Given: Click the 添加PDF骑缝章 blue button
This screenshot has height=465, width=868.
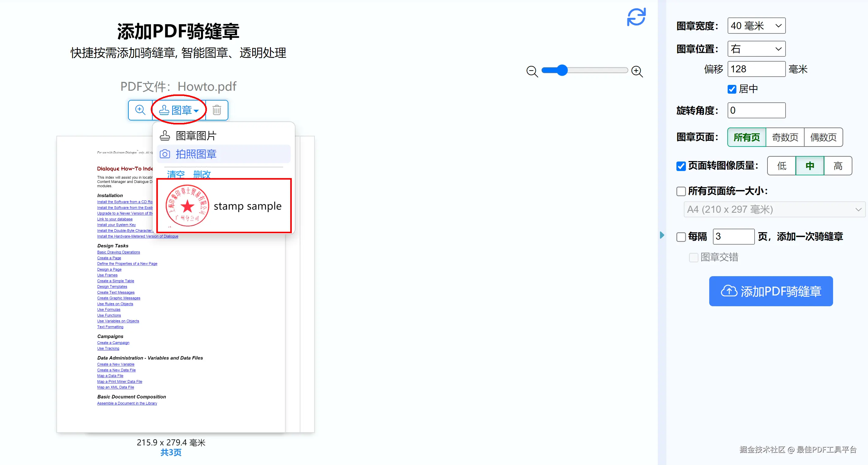Looking at the screenshot, I should (x=771, y=291).
